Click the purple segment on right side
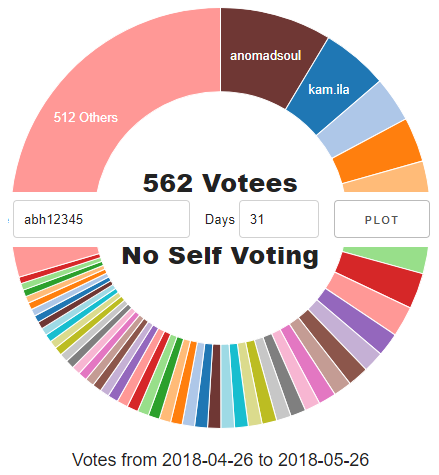Image resolution: width=439 pixels, height=475 pixels. click(356, 321)
